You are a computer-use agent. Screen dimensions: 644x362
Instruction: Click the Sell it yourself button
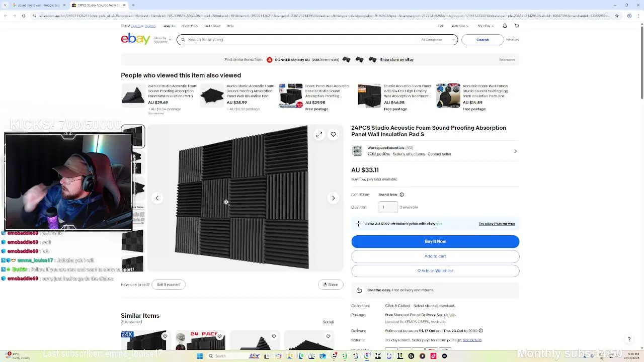pos(169,285)
